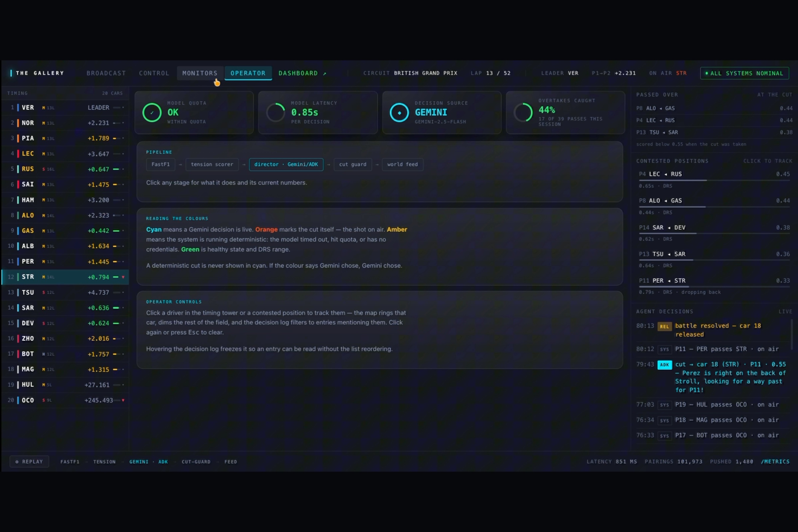The height and width of the screenshot is (532, 798).
Task: Track contested position P11 PER STR
Action: click(x=714, y=286)
